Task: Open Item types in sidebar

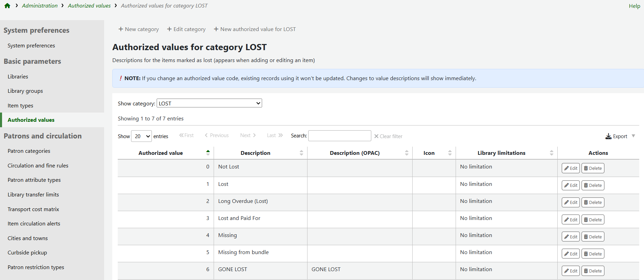Action: (x=20, y=106)
